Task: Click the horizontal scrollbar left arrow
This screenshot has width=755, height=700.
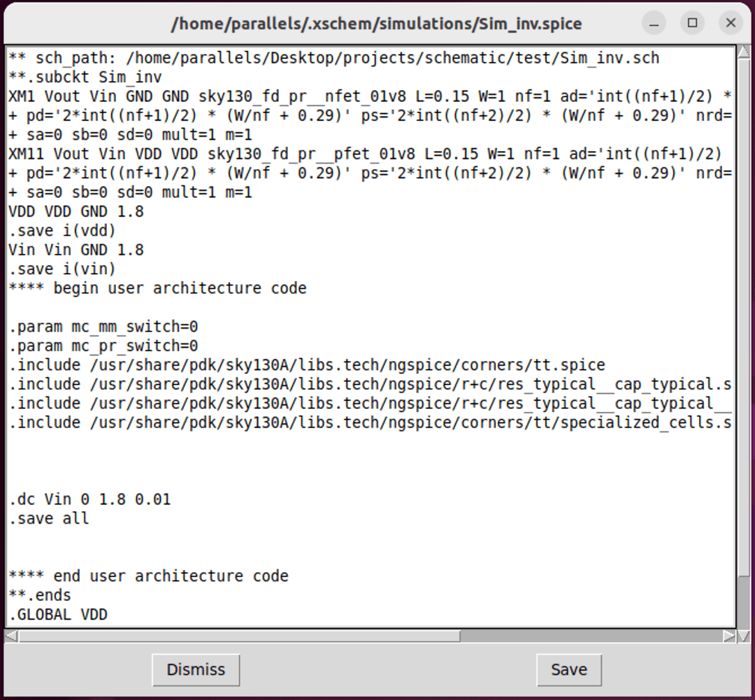Action: (x=12, y=636)
